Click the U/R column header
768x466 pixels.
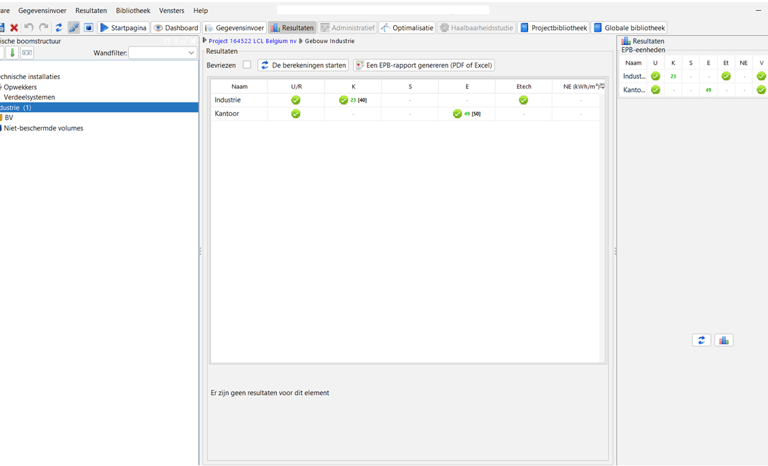click(296, 86)
